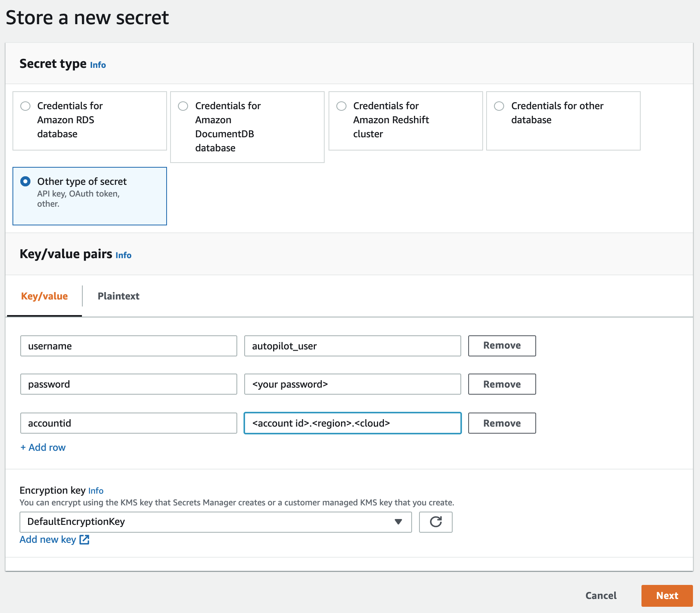Image resolution: width=700 pixels, height=613 pixels.
Task: Open Info link next to Secret type
Action: tap(98, 65)
